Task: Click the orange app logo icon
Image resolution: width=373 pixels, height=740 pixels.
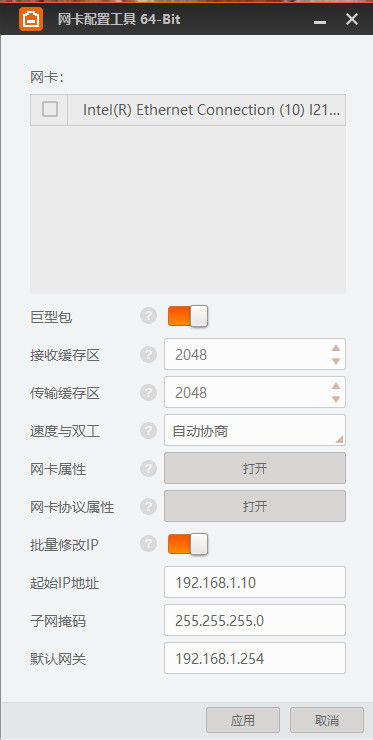Action: tap(31, 20)
